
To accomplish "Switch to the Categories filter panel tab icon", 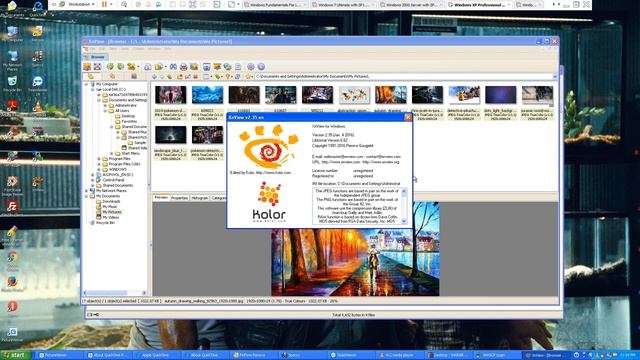I will 134,76.
